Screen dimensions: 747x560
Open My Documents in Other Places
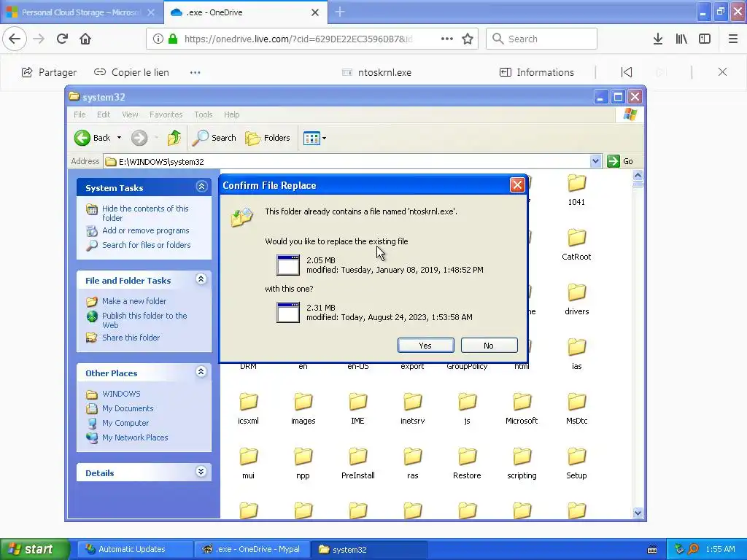[128, 408]
